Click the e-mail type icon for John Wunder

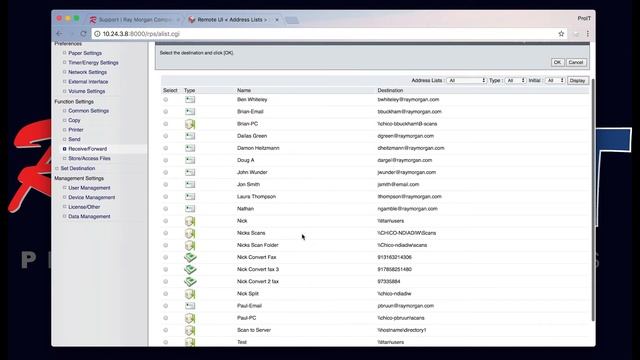[x=190, y=172]
